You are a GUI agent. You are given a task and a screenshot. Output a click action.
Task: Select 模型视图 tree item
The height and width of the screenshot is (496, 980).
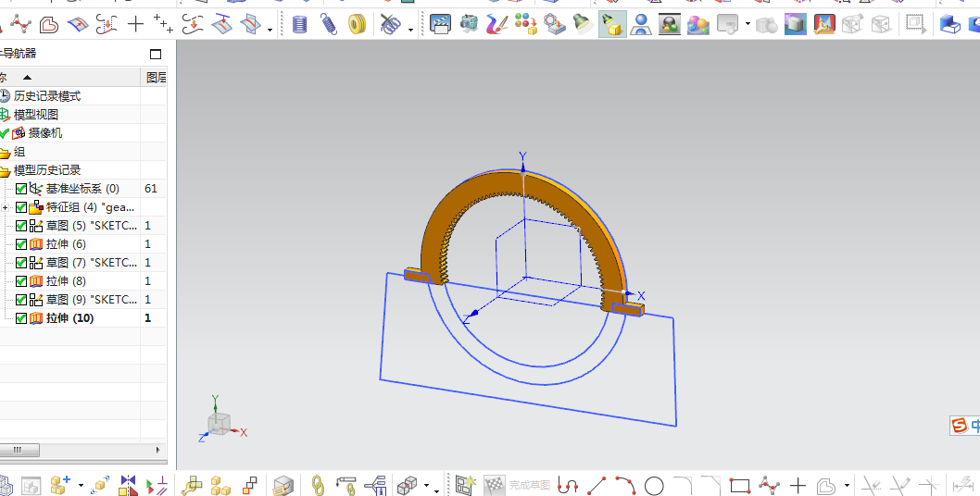pyautogui.click(x=36, y=115)
